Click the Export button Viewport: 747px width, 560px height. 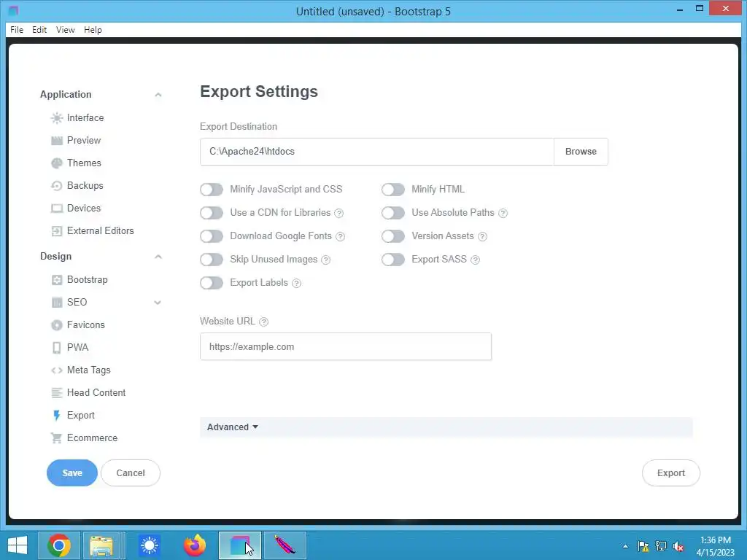pos(671,472)
